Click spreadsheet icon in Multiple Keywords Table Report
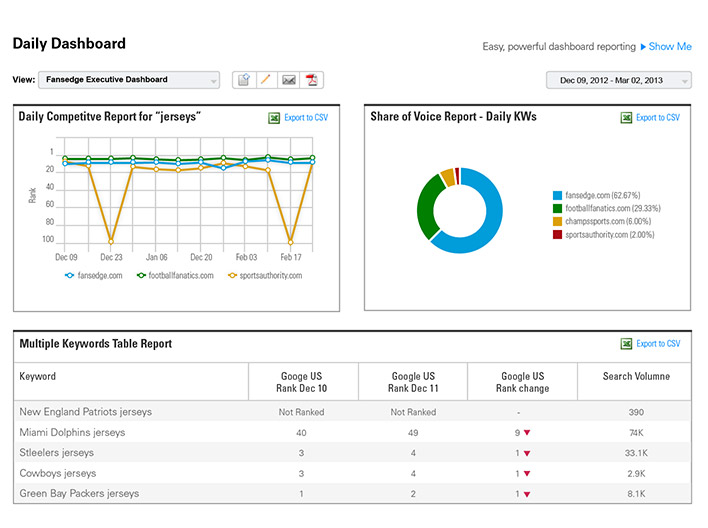The width and height of the screenshot is (708, 528). tap(626, 344)
